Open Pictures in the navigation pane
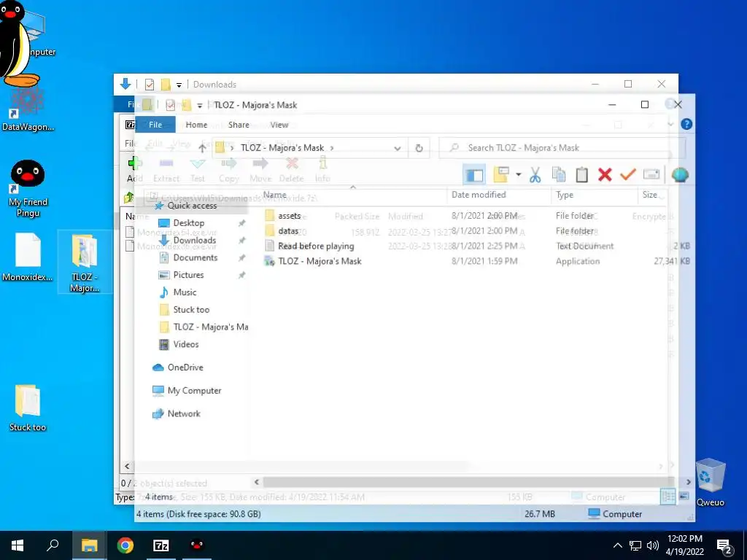747x560 pixels. coord(188,275)
